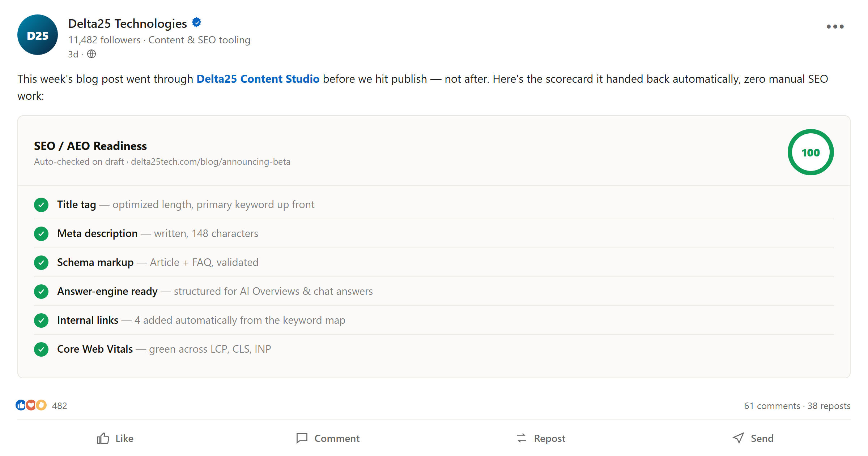Open the 61 comments link

772,406
